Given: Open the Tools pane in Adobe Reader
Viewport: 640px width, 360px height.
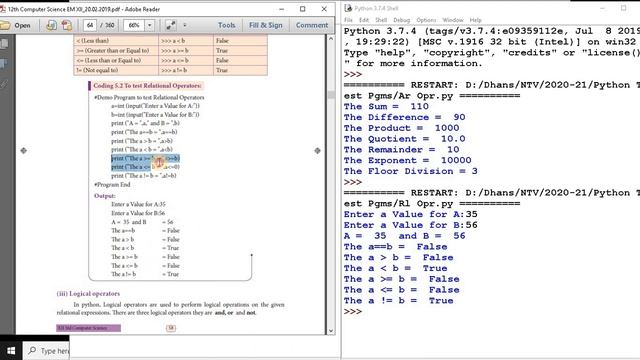Looking at the screenshot, I should point(227,25).
